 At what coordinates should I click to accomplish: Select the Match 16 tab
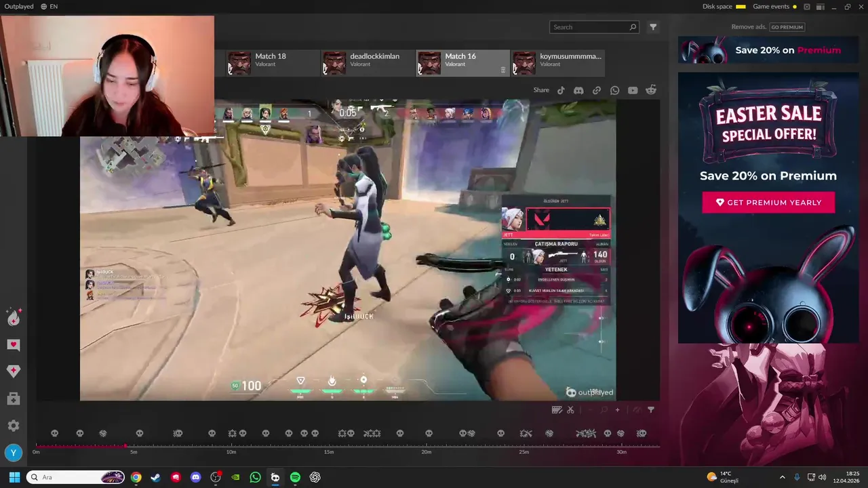click(x=462, y=62)
